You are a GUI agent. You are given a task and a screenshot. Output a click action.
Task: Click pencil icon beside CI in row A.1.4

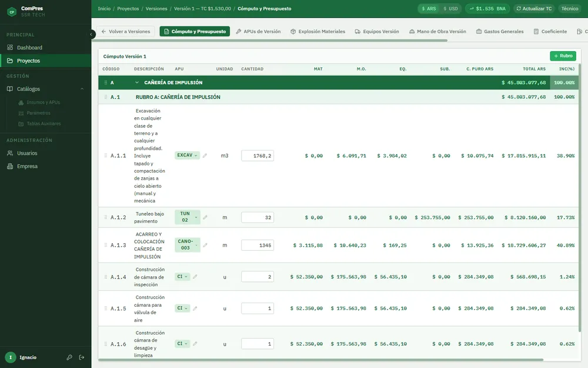point(195,277)
